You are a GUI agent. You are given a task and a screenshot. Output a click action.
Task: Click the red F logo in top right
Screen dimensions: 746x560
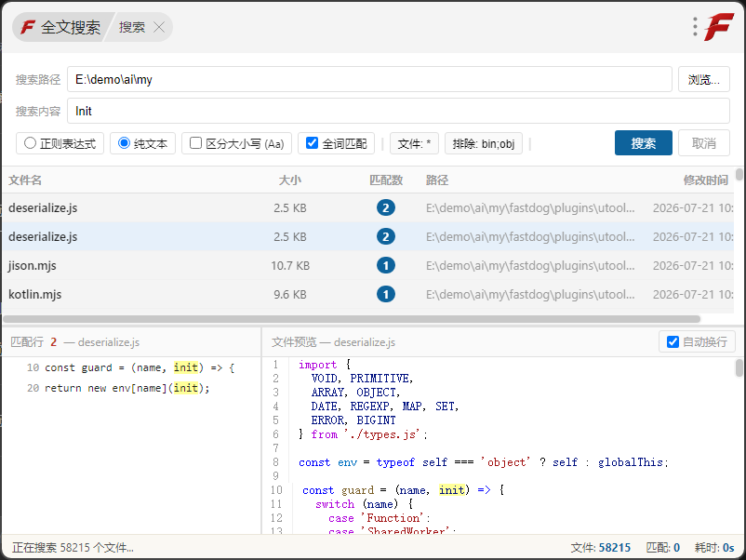718,27
